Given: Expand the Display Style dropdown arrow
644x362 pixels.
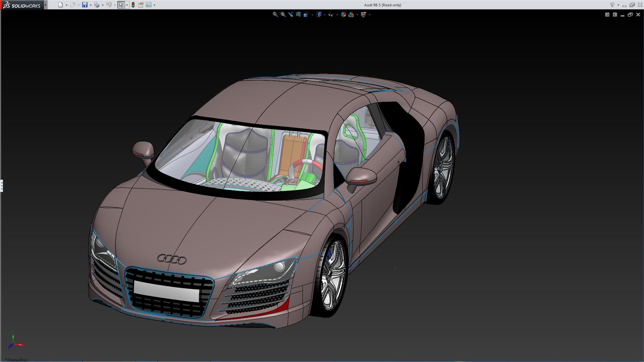Looking at the screenshot, I should click(x=325, y=15).
